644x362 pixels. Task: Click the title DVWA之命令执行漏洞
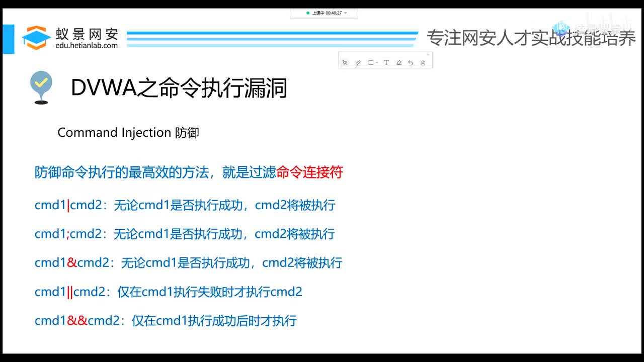[179, 88]
